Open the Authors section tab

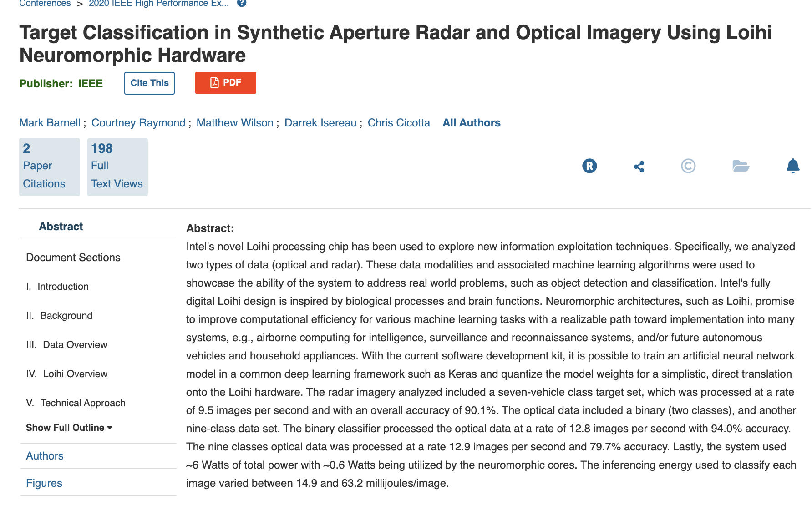coord(45,456)
